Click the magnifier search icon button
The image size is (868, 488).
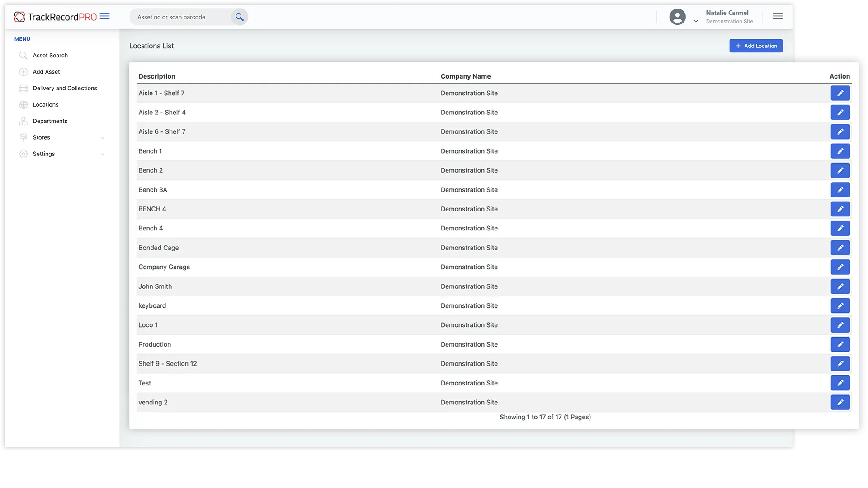240,17
